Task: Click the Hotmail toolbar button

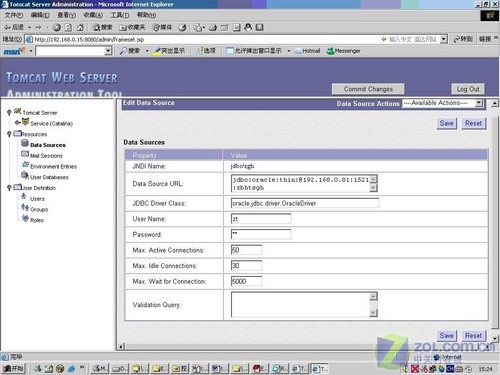Action: (307, 51)
